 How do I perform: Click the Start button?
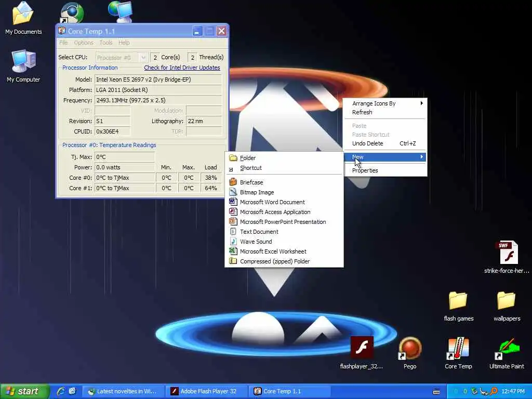25,391
